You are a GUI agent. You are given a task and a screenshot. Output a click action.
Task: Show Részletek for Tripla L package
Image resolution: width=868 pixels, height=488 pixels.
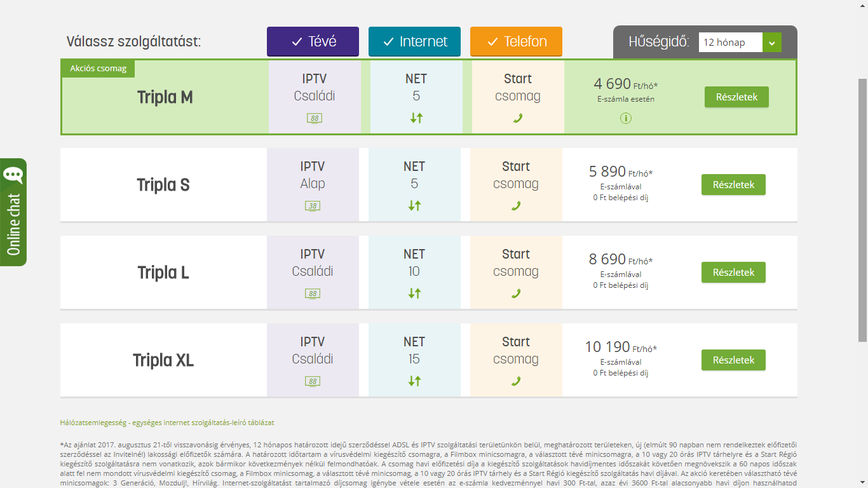(733, 272)
